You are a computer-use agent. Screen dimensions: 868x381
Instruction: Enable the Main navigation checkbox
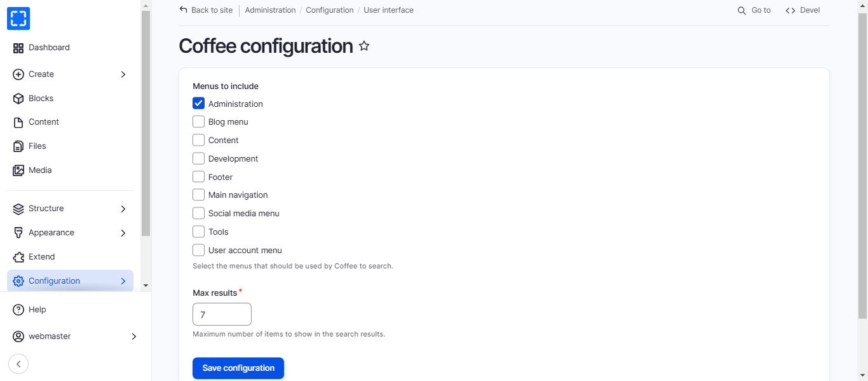click(x=199, y=195)
